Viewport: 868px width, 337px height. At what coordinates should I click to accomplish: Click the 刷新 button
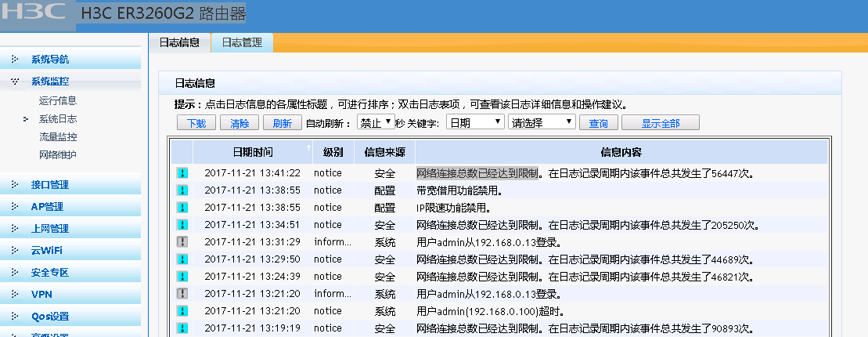click(x=283, y=122)
